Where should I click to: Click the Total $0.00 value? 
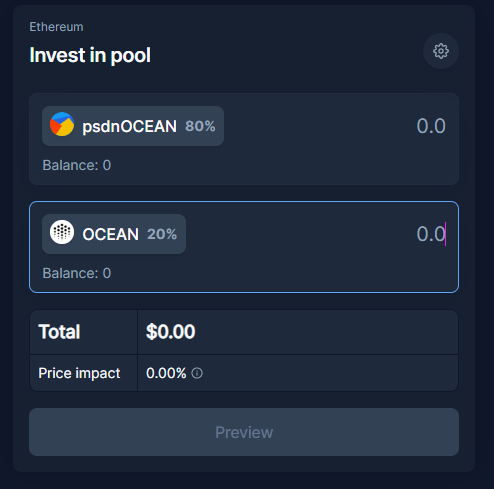pos(171,332)
